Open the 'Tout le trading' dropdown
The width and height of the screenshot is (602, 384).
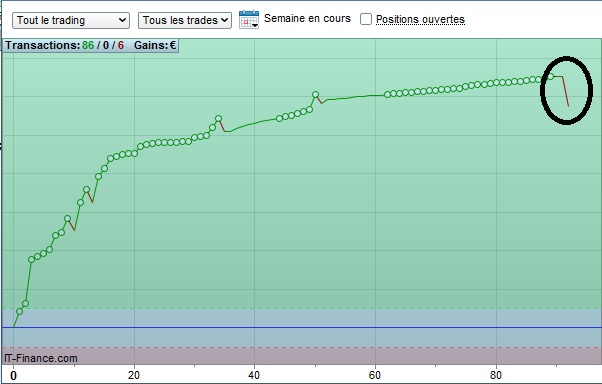(71, 20)
